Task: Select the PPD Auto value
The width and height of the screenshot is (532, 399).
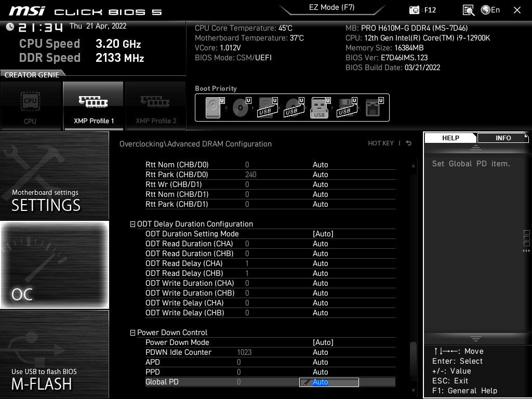Action: coord(320,372)
